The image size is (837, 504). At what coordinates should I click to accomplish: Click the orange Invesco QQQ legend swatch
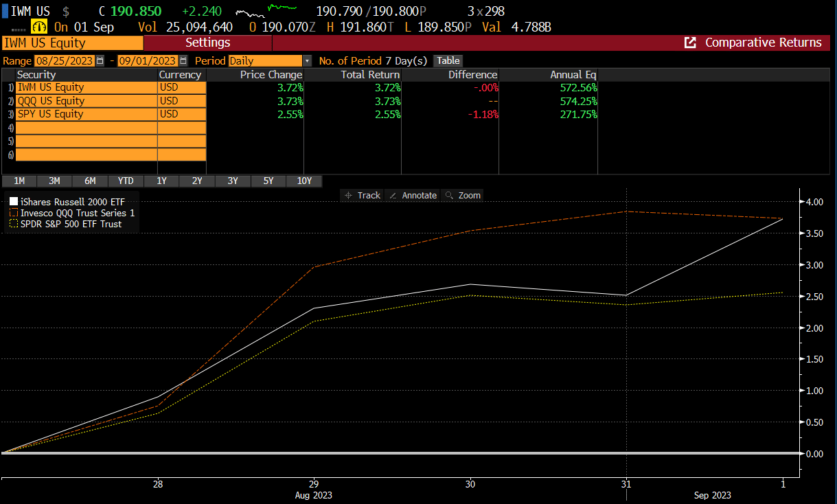(x=14, y=213)
